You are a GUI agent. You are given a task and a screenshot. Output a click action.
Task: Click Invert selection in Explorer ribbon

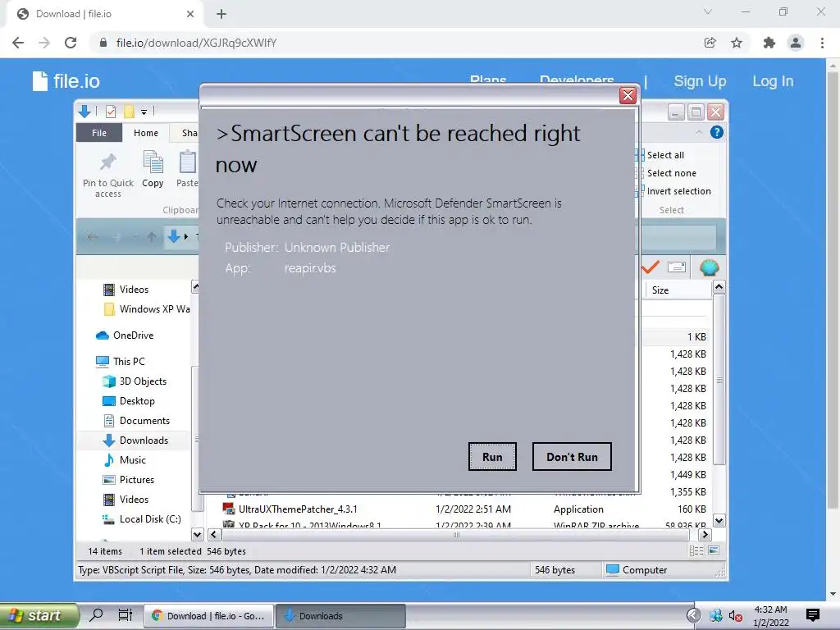[x=673, y=191]
